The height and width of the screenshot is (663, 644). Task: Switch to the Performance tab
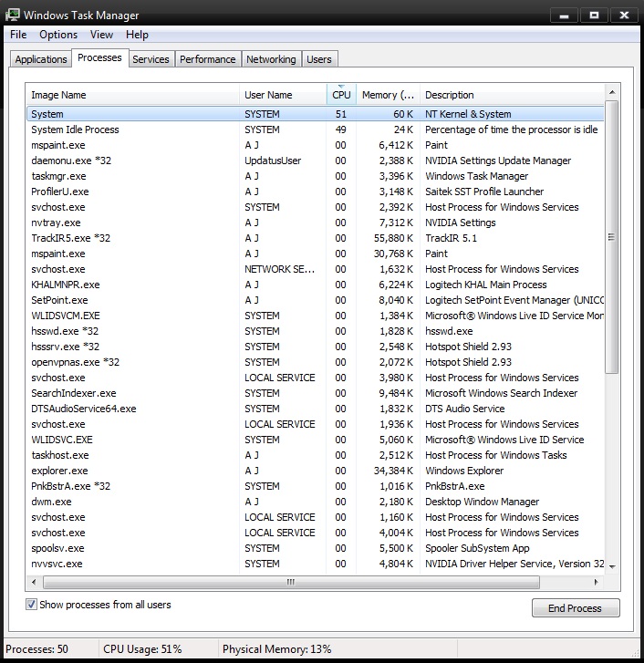pos(208,59)
